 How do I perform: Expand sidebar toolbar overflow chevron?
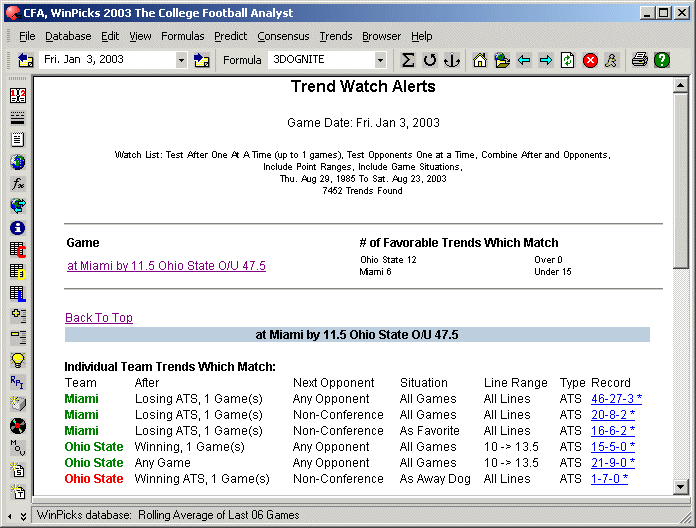pos(23,516)
